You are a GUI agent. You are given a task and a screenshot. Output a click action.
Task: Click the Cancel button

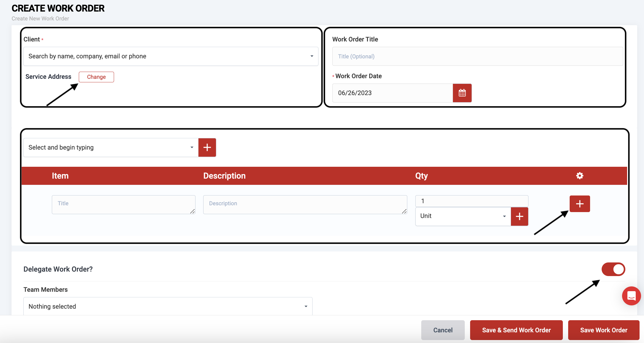pos(443,330)
